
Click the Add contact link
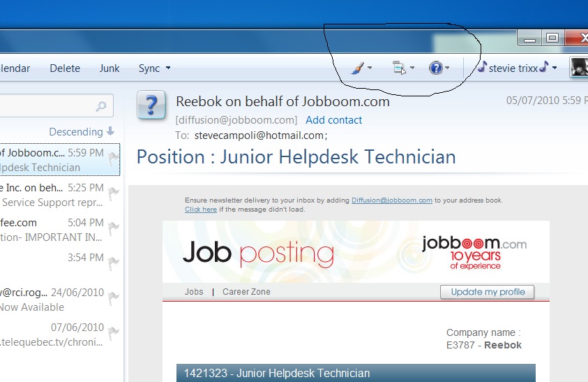coord(333,120)
